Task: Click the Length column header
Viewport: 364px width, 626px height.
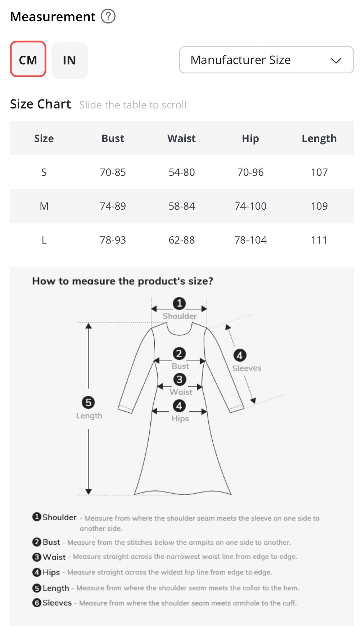Action: pyautogui.click(x=319, y=138)
